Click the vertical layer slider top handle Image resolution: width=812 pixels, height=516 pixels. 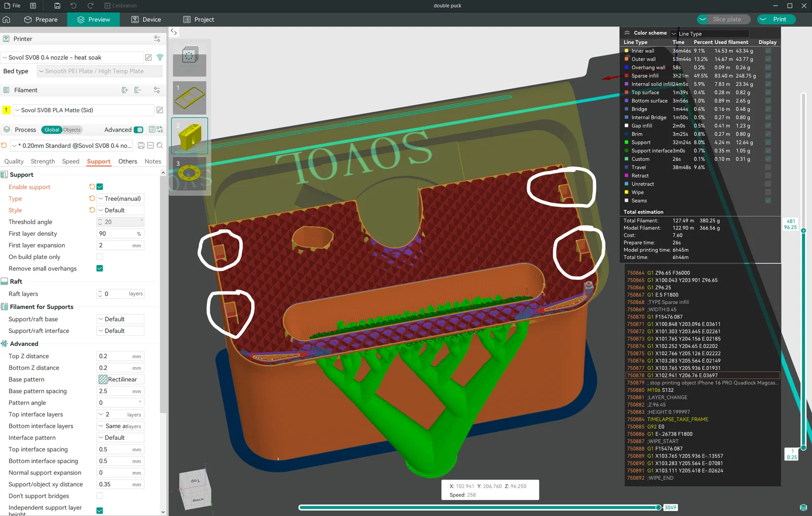pyautogui.click(x=803, y=231)
